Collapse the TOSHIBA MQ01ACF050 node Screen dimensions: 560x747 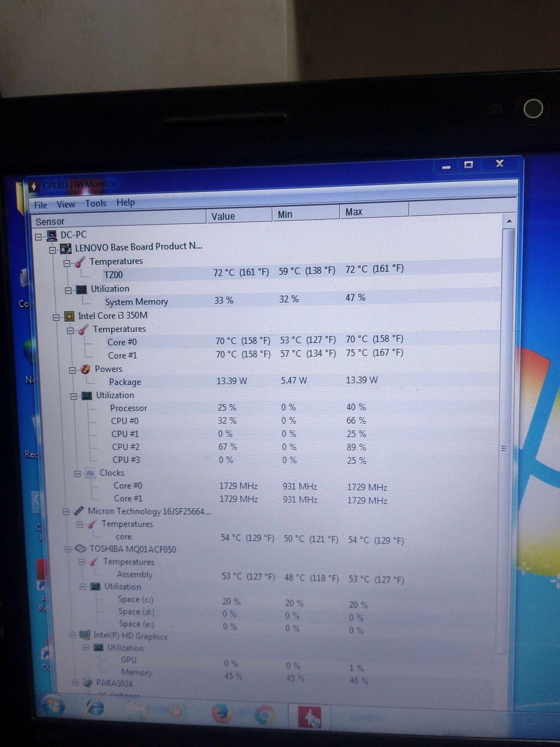pos(68,549)
